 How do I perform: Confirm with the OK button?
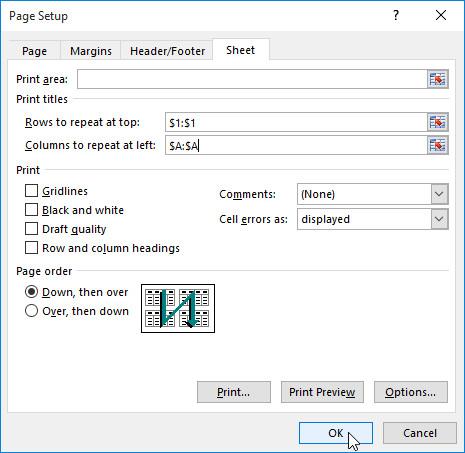[x=336, y=433]
